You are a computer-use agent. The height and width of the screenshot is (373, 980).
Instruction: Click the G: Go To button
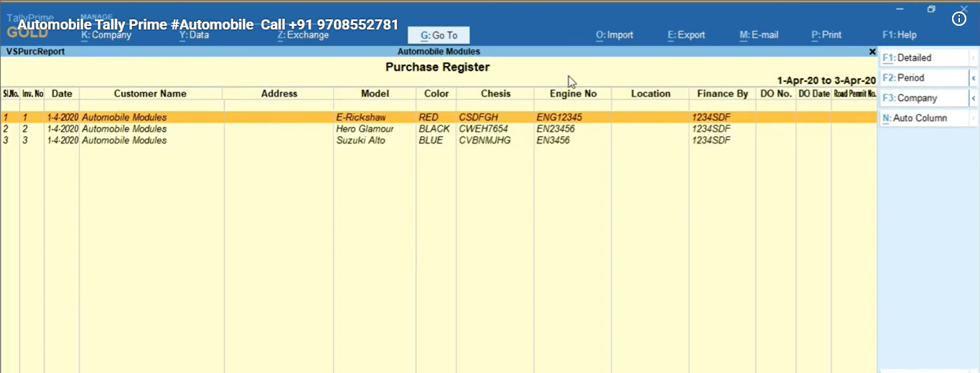(439, 35)
